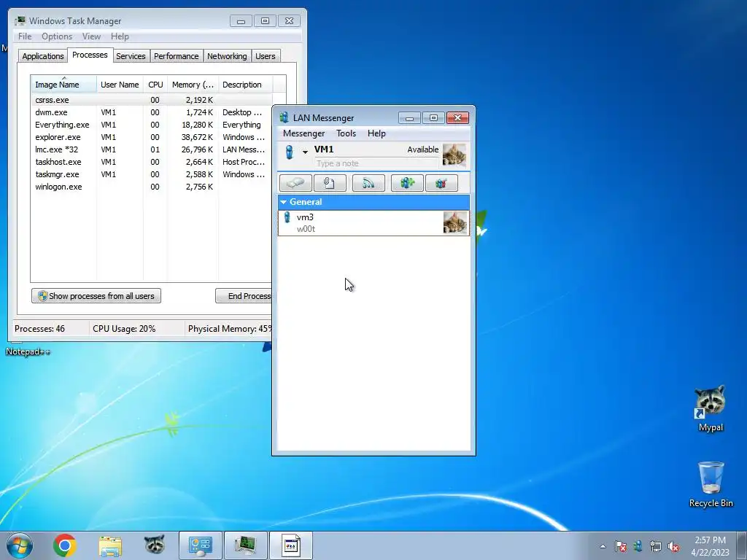Switch to the Services tab
This screenshot has width=747, height=560.
pyautogui.click(x=131, y=56)
